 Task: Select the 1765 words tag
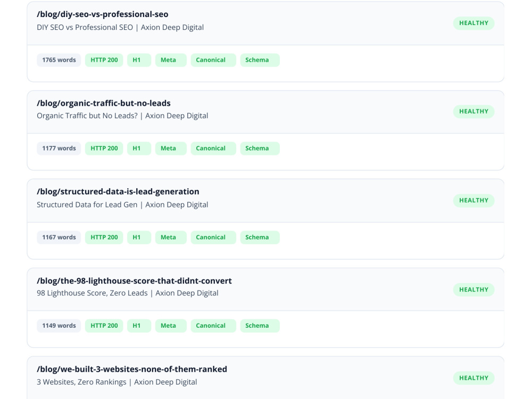[x=59, y=60]
